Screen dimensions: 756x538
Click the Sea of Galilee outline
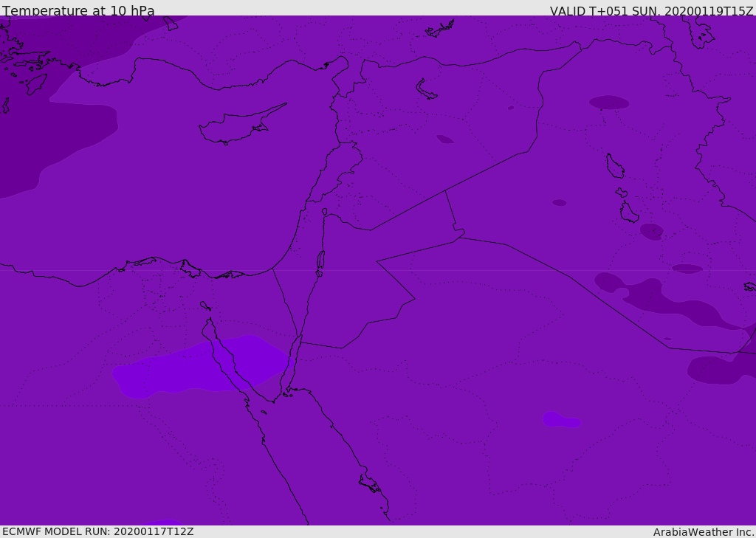point(325,212)
